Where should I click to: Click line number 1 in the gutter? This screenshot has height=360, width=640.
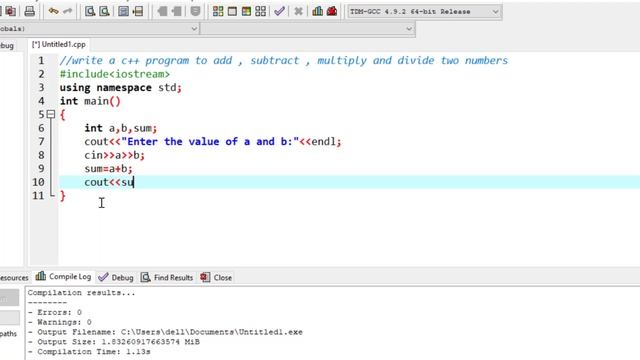(41, 60)
